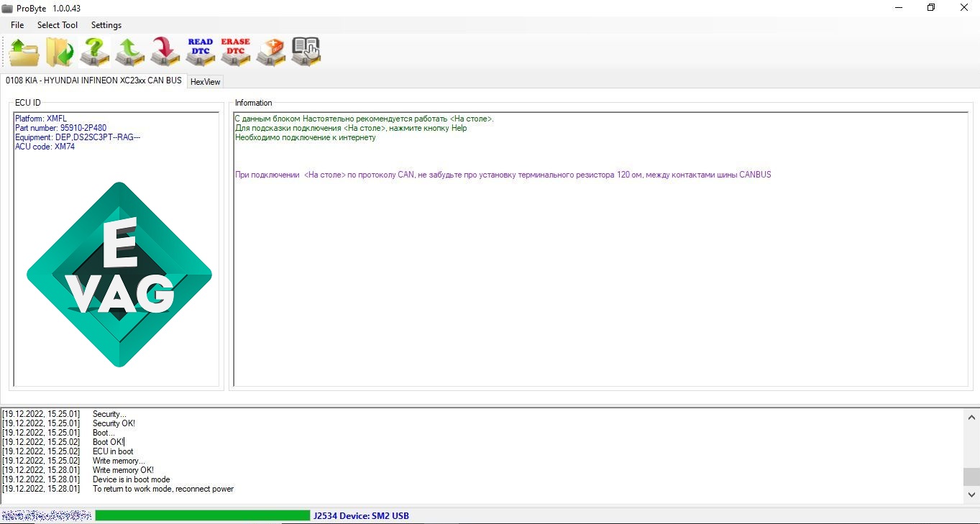Click the ProByte app icon in title bar
980x524 pixels.
pos(7,8)
